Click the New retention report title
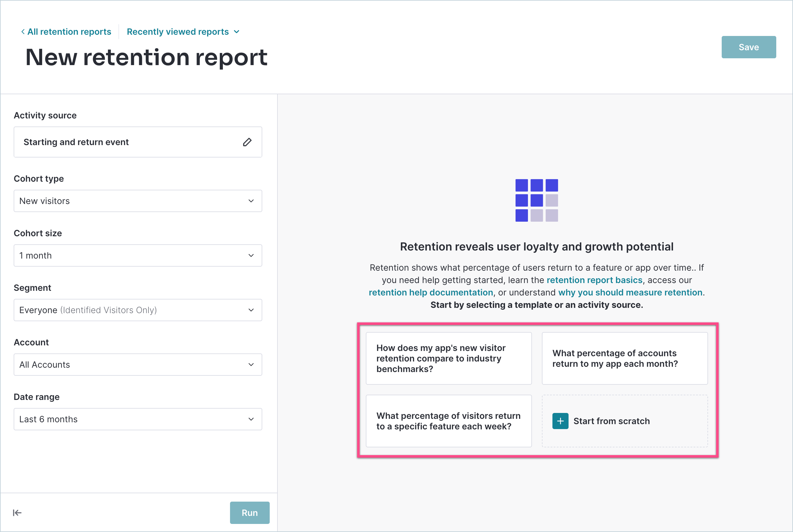 pos(147,57)
